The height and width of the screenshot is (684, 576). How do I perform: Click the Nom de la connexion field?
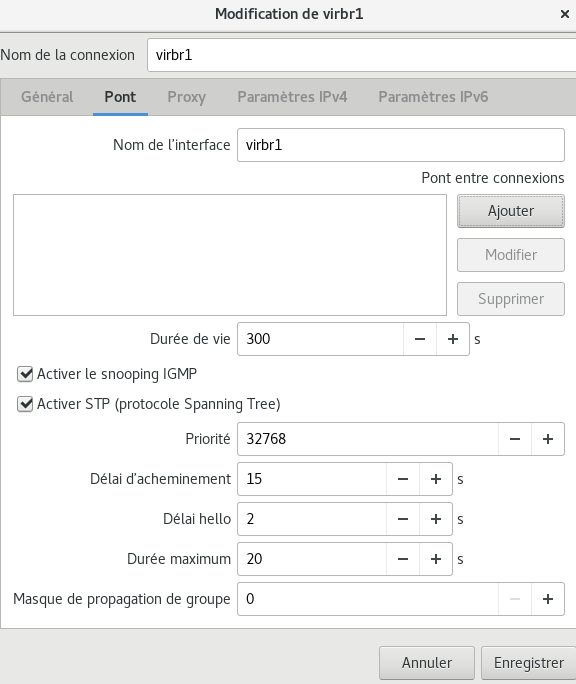(x=361, y=55)
